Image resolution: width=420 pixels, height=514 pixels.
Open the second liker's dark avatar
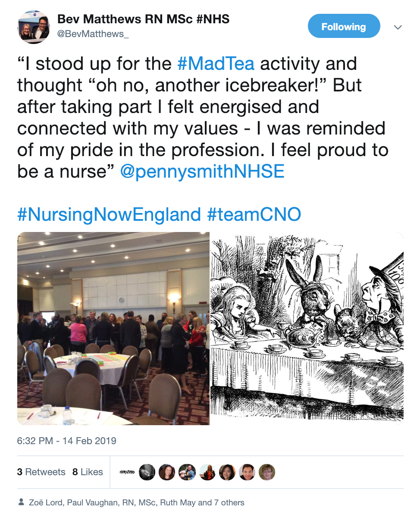pyautogui.click(x=147, y=472)
